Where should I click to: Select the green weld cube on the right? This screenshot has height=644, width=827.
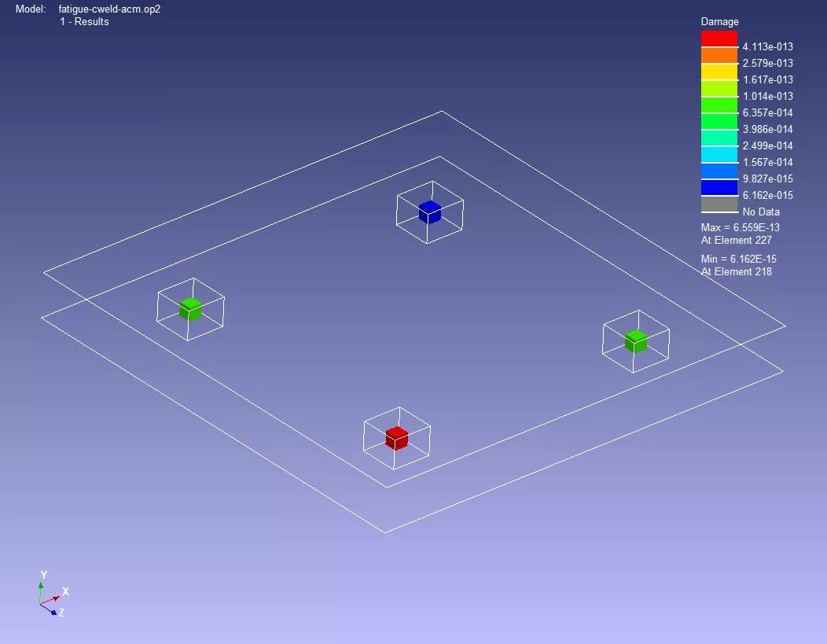[635, 341]
